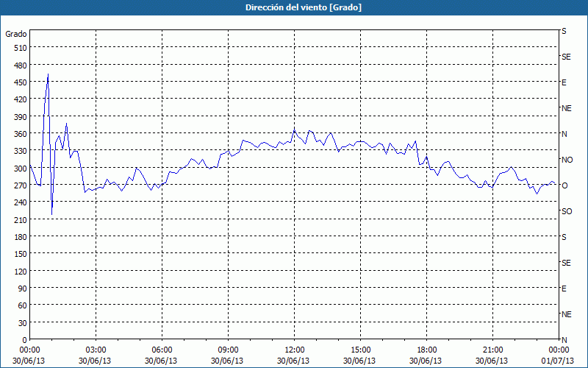Select the '480' value on the degree axis
Screen dimensions: 588x368
click(21, 66)
